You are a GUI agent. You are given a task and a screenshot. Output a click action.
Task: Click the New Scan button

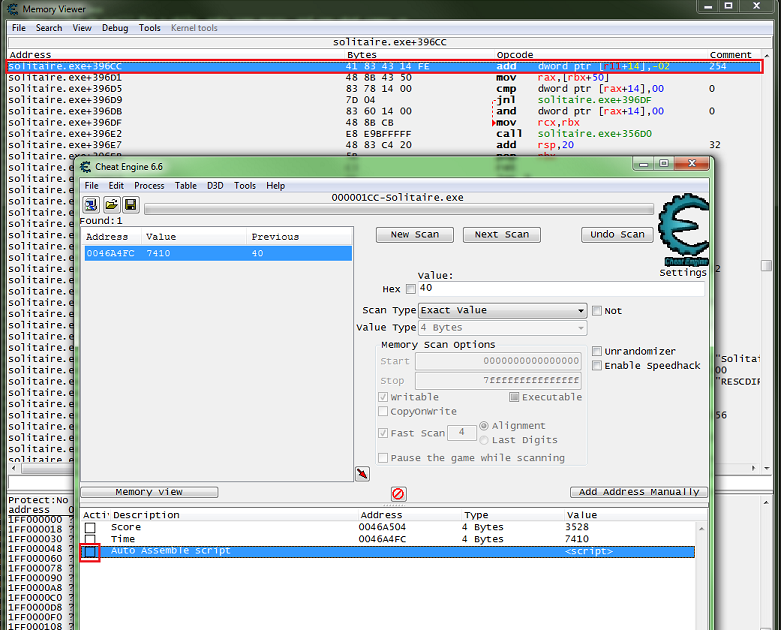pos(415,235)
